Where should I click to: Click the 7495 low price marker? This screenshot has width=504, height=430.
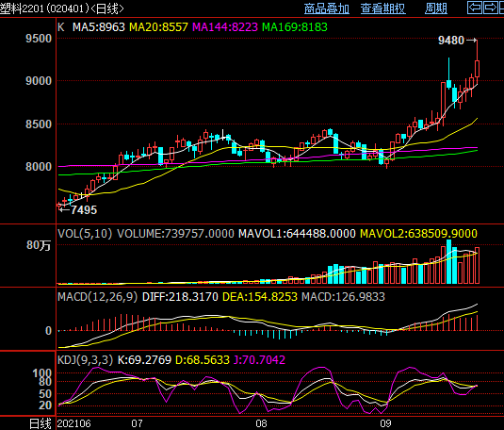click(x=84, y=210)
